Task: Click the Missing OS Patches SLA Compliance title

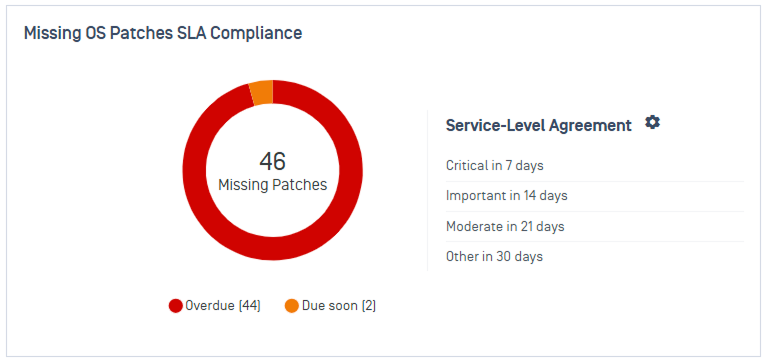Action: point(163,33)
